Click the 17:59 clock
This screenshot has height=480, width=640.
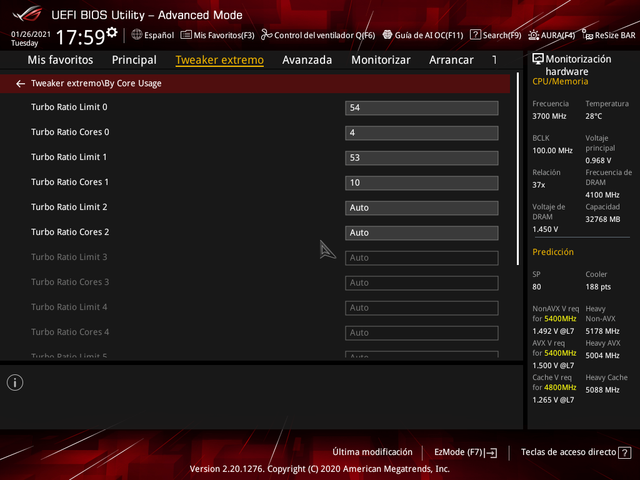80,38
